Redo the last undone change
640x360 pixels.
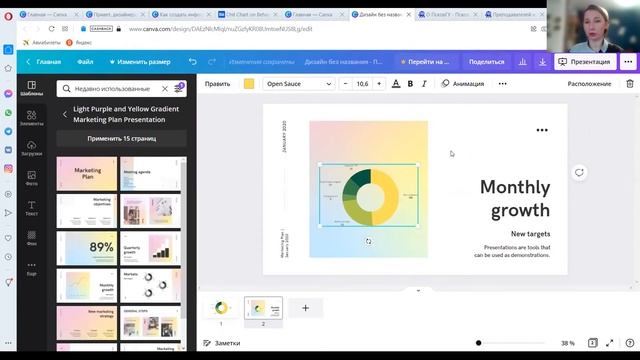211,62
